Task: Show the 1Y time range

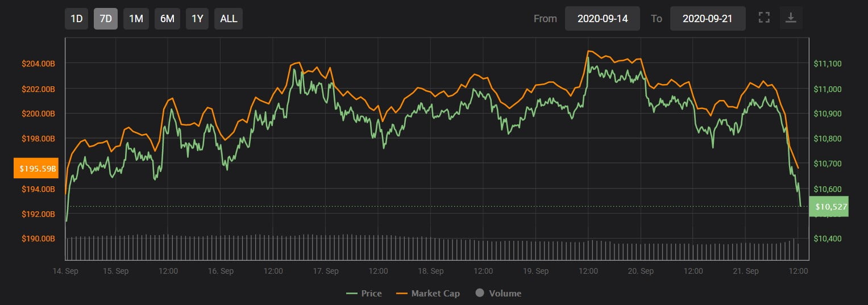Action: (x=197, y=19)
